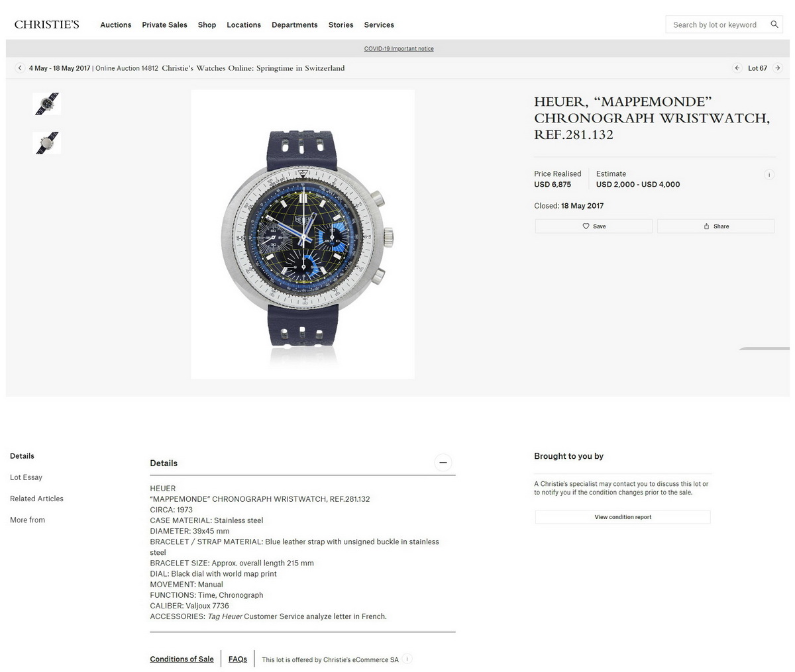
Task: Open the Auctions menu
Action: [116, 24]
